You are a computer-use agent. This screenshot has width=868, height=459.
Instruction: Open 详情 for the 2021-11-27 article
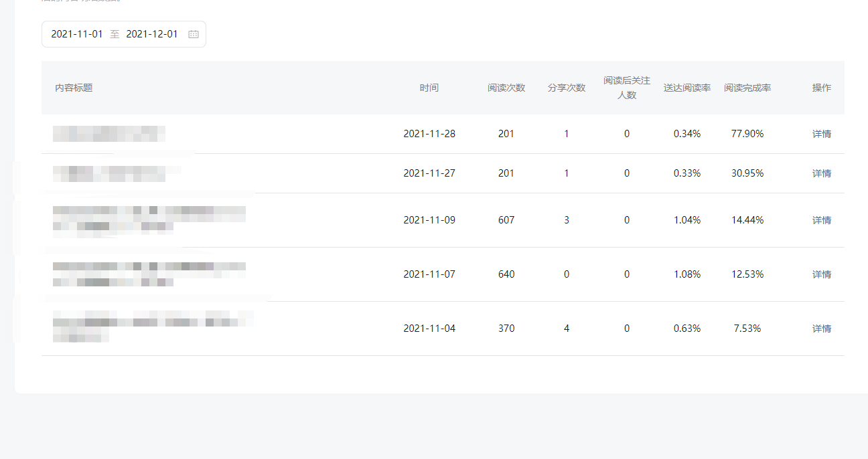tap(821, 173)
